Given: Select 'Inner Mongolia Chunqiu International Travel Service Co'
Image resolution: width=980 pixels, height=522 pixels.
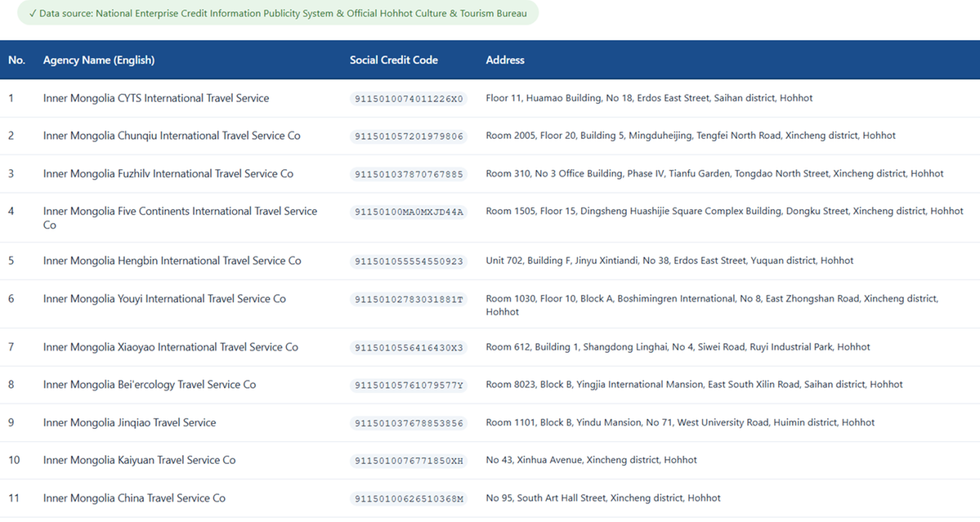Looking at the screenshot, I should tap(172, 136).
